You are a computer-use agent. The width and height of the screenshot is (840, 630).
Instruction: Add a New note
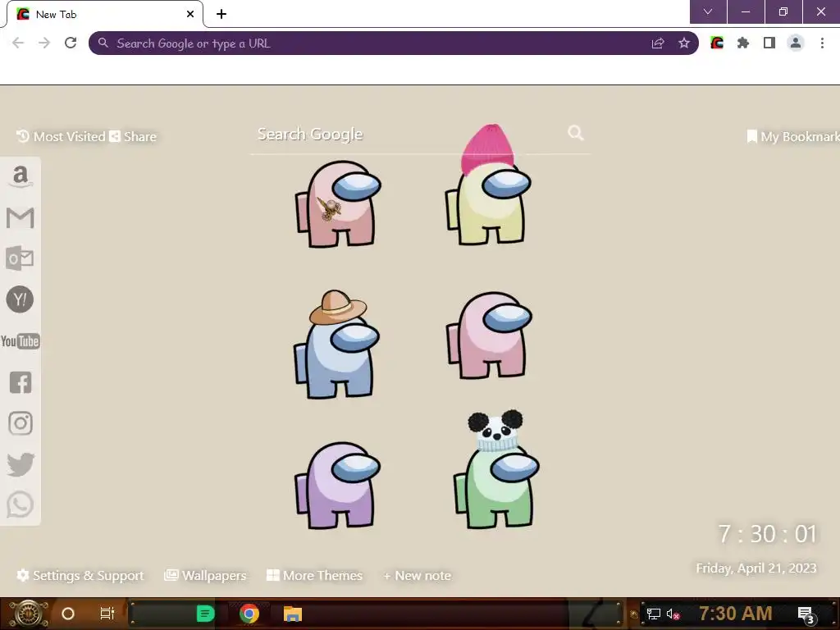tap(417, 576)
